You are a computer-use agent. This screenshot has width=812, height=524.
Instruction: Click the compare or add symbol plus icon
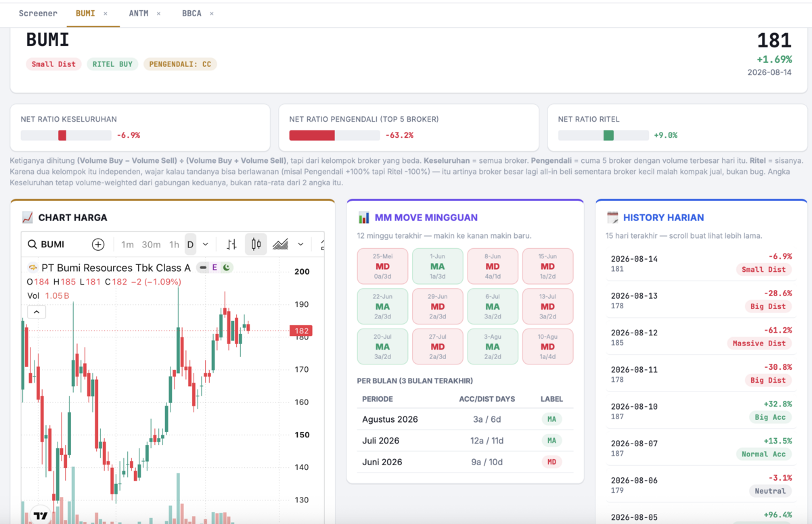click(98, 245)
